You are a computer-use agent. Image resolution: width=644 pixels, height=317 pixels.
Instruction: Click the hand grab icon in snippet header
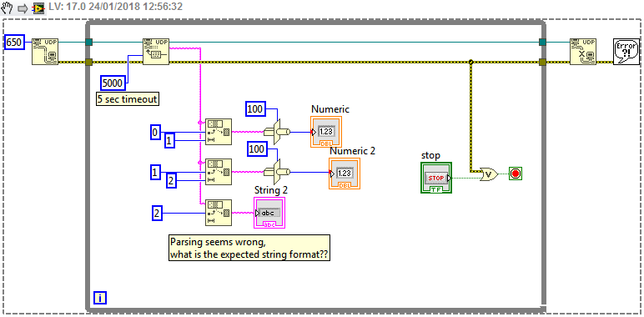[8, 8]
